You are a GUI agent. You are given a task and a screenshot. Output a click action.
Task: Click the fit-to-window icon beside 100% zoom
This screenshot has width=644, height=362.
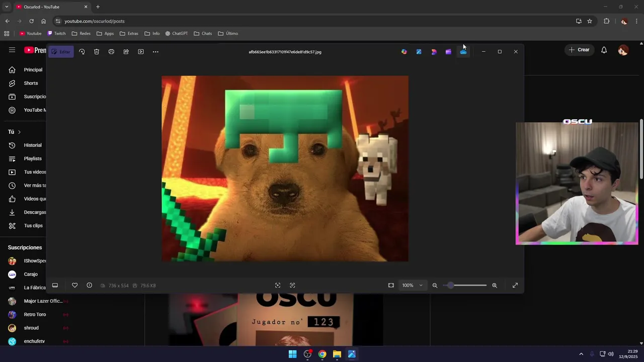click(391, 285)
